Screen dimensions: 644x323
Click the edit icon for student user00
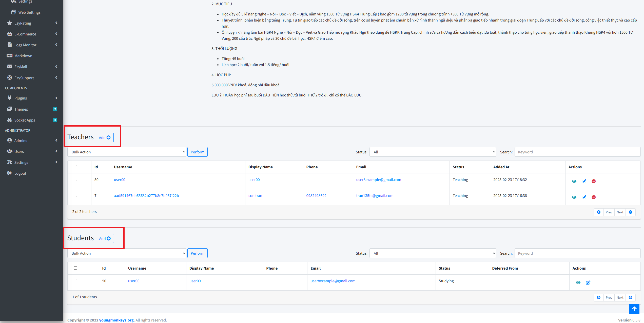pyautogui.click(x=588, y=282)
